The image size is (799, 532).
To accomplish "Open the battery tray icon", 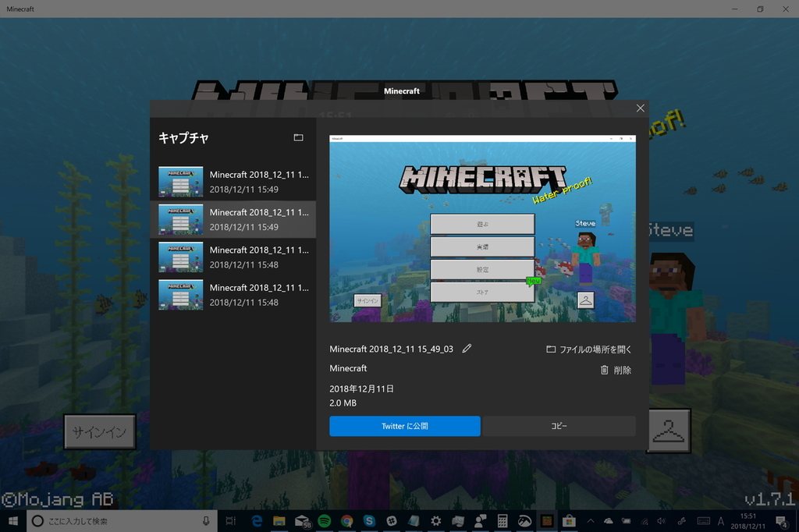I will click(627, 521).
